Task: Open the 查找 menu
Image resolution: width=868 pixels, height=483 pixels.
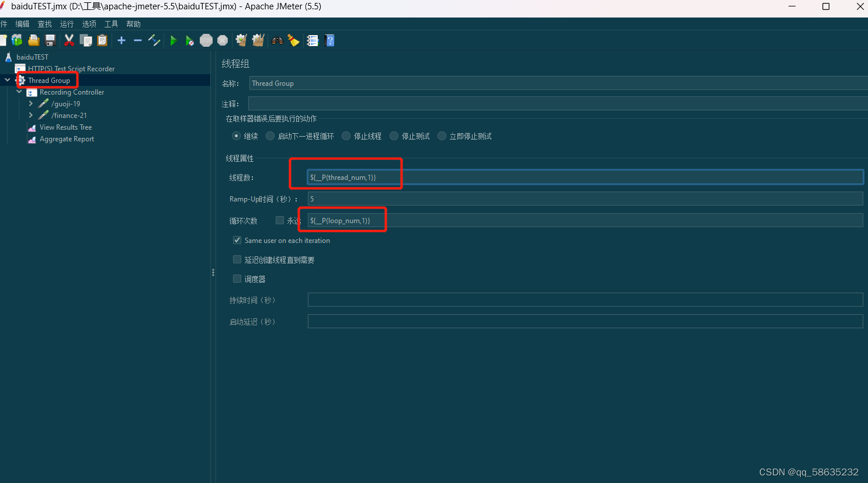Action: 44,24
